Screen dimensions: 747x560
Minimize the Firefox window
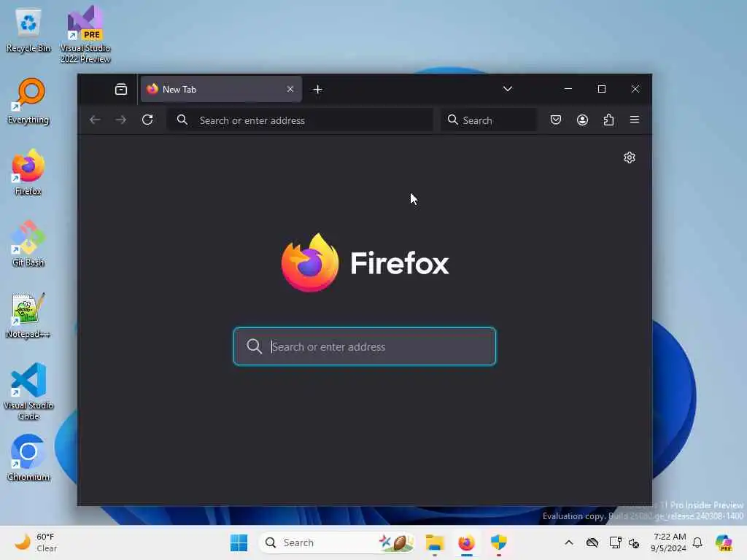click(568, 89)
